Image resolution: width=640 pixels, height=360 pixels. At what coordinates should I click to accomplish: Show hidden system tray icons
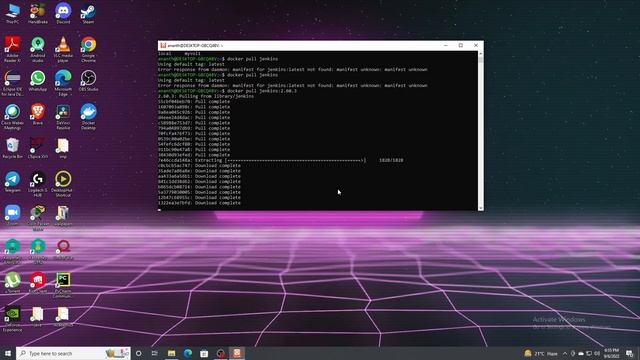click(x=565, y=353)
